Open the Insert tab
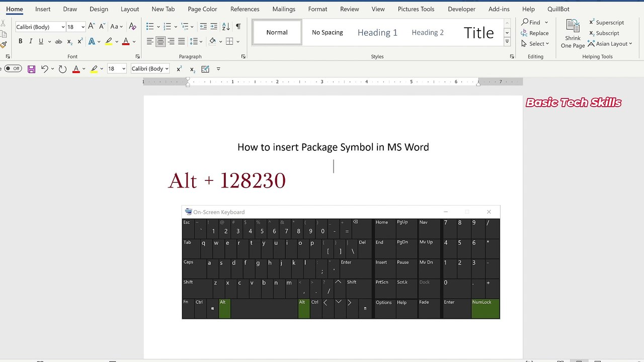 (43, 9)
